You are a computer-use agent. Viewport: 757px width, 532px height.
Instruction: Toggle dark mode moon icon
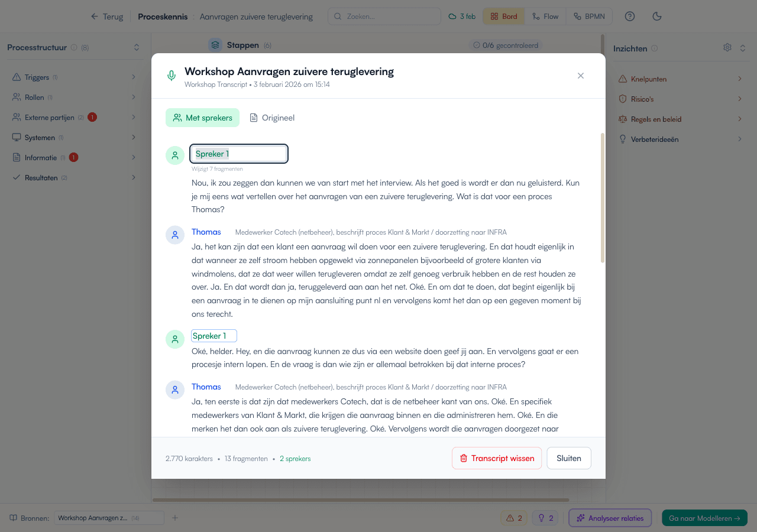pos(656,17)
